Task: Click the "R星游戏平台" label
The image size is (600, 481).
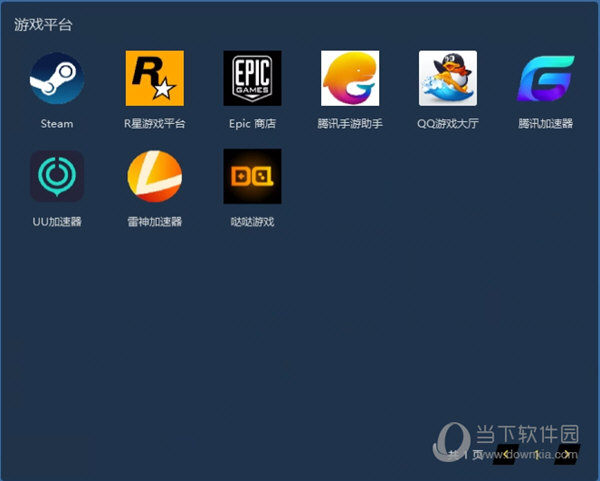Action: [155, 124]
